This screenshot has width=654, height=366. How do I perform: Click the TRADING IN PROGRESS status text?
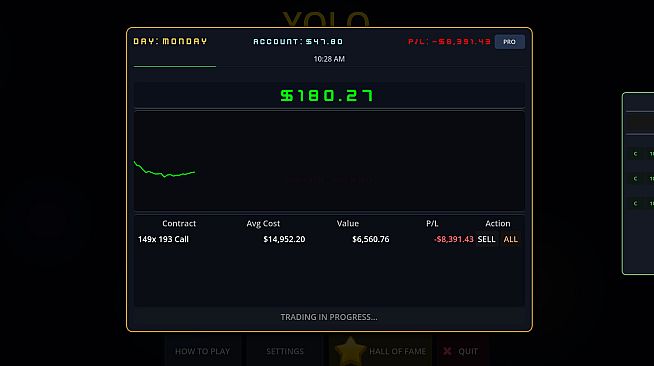pyautogui.click(x=329, y=317)
